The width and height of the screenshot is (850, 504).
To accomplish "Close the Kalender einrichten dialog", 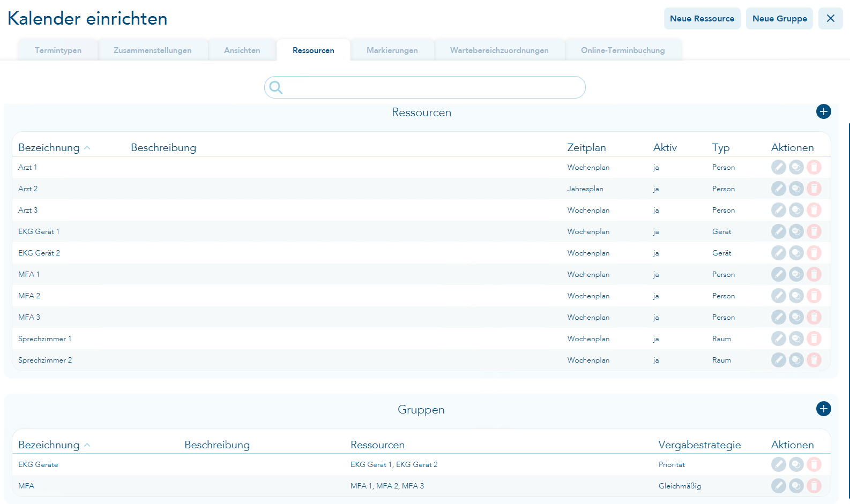I will [831, 18].
